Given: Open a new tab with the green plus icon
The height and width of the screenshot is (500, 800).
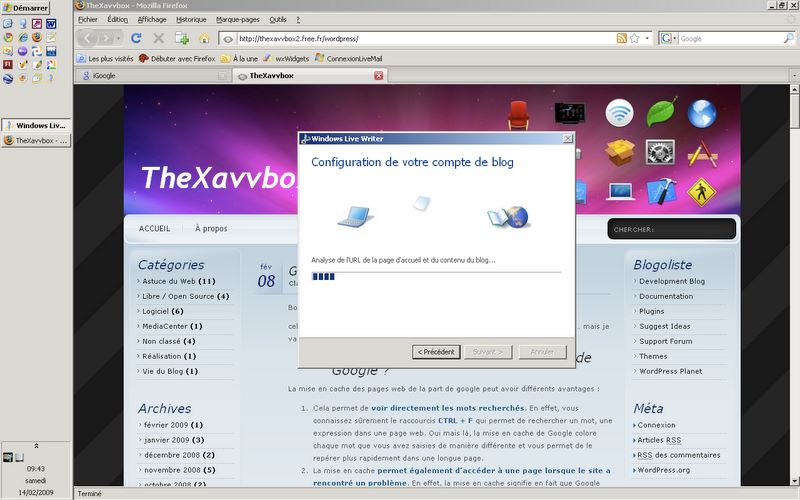Looking at the screenshot, I should (x=182, y=38).
